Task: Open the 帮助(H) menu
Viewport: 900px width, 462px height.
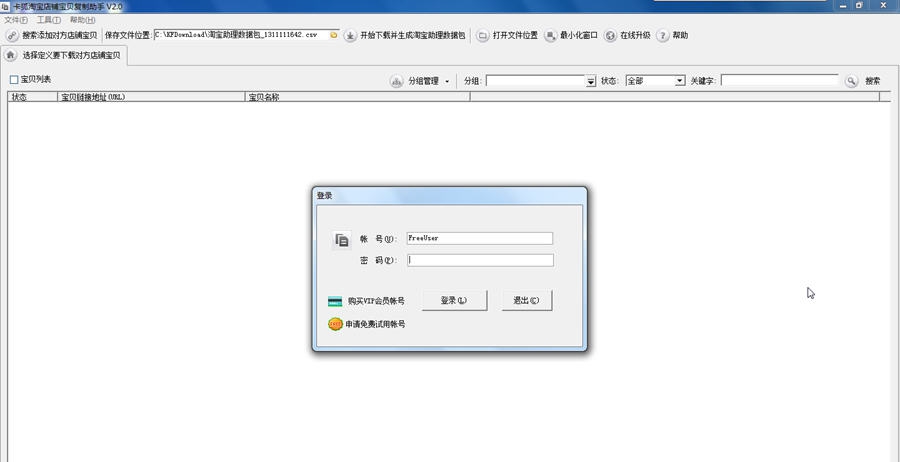Action: click(83, 20)
